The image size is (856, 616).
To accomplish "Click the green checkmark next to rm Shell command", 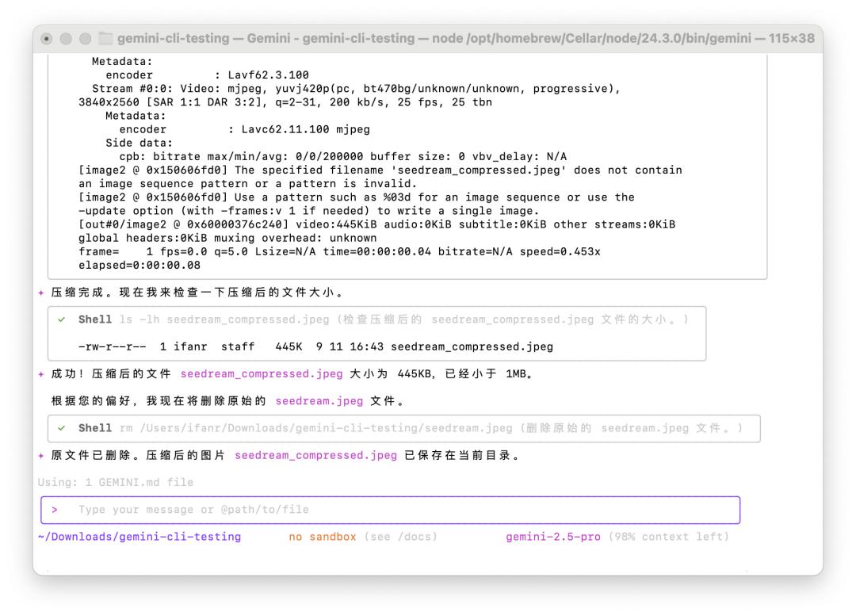I will click(62, 428).
